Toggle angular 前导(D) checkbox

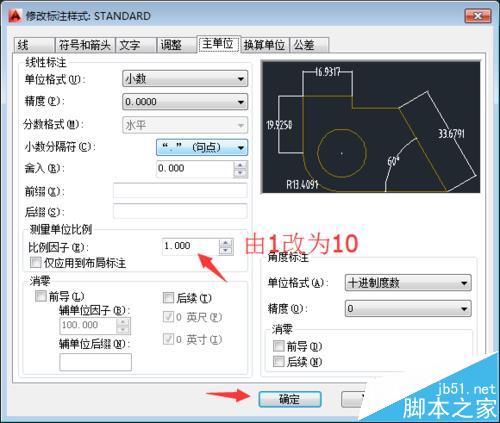click(279, 346)
